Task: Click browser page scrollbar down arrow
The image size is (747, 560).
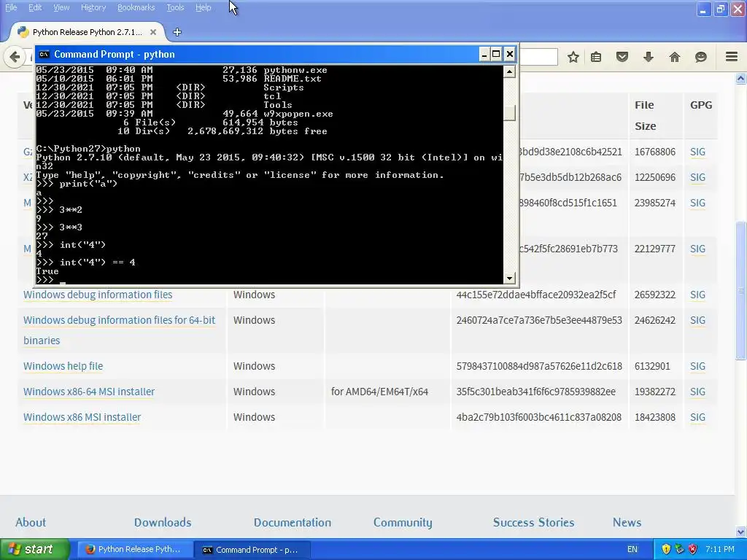Action: (741, 532)
